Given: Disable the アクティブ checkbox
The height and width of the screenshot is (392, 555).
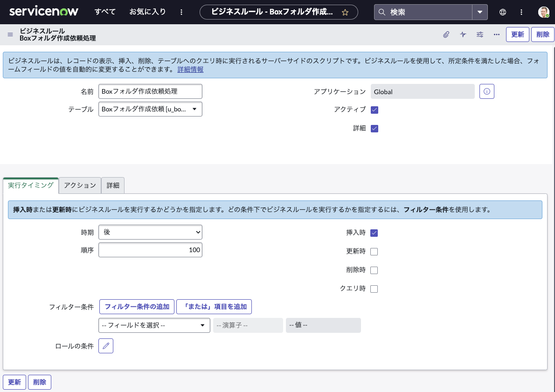Looking at the screenshot, I should coord(375,110).
